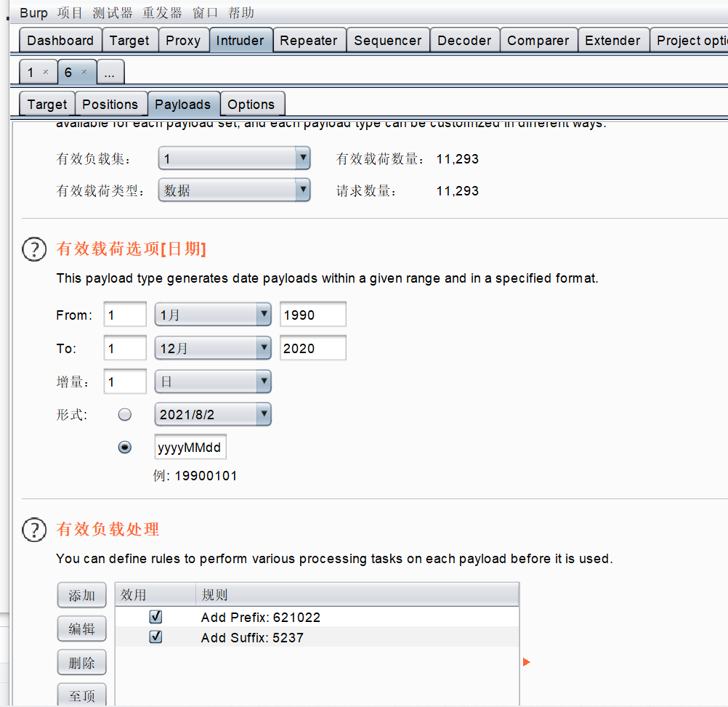Open the date format dropdown 2021/8/2

pos(213,414)
